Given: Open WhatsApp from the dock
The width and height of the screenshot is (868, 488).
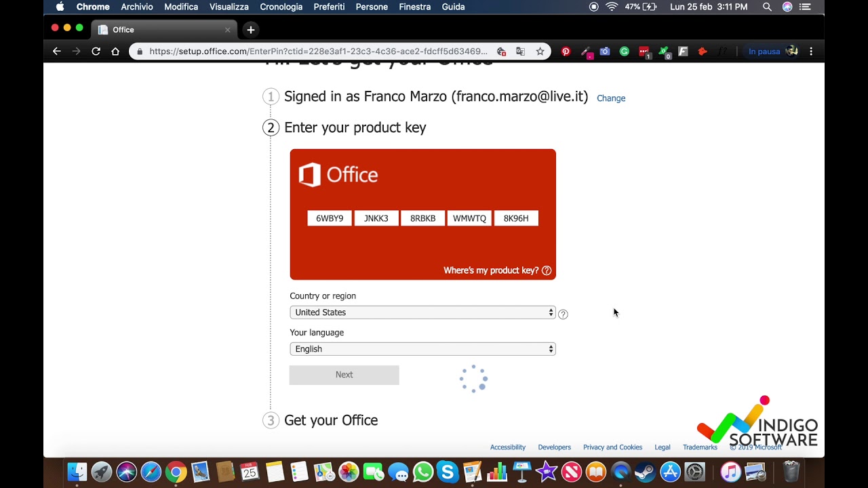Looking at the screenshot, I should [x=423, y=472].
